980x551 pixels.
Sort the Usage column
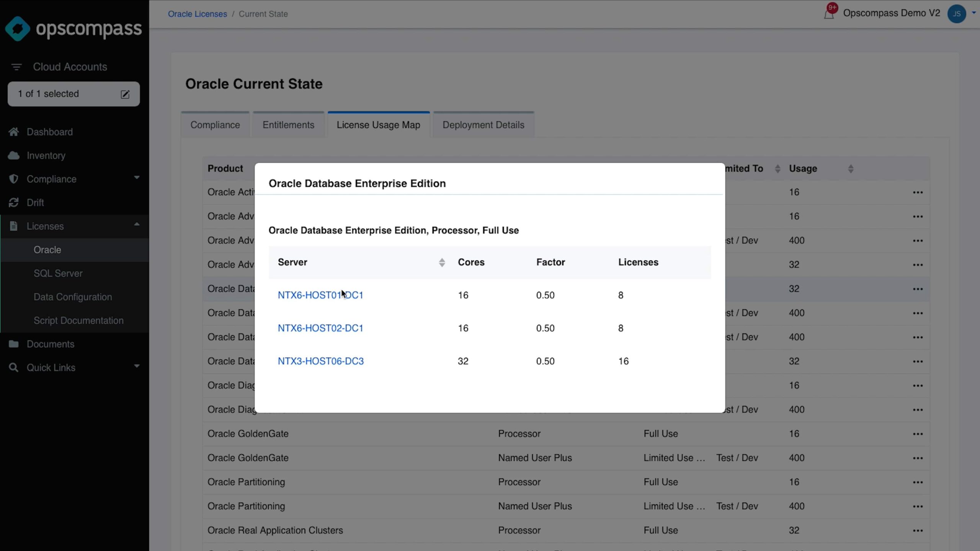click(851, 169)
